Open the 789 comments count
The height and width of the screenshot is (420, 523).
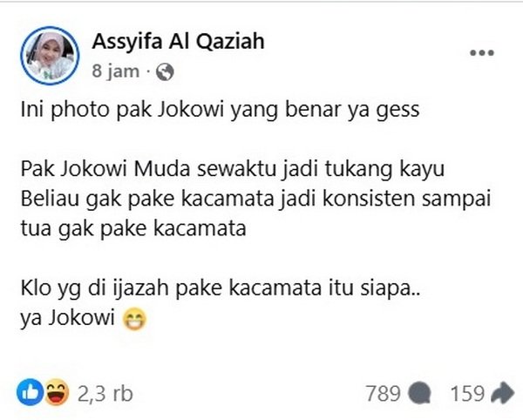point(383,393)
